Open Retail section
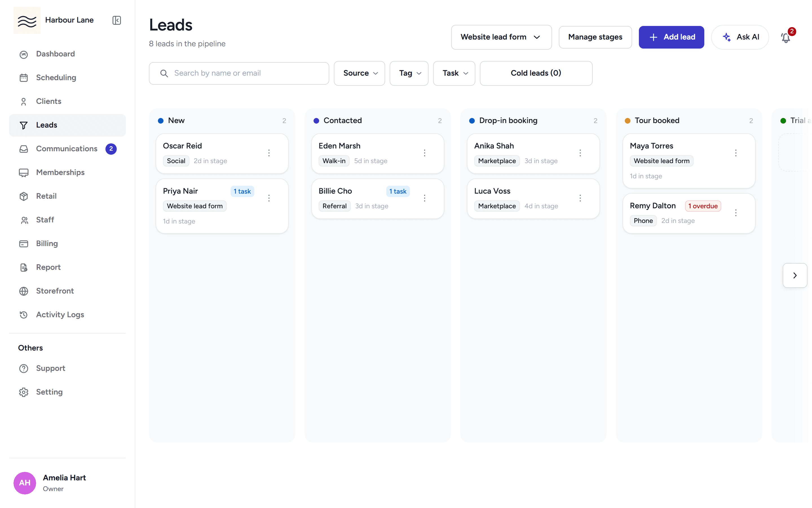This screenshot has width=812, height=508. pyautogui.click(x=67, y=196)
